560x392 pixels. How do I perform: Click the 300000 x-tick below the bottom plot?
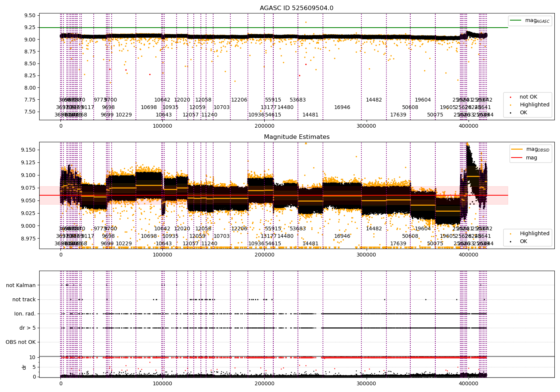(x=366, y=384)
